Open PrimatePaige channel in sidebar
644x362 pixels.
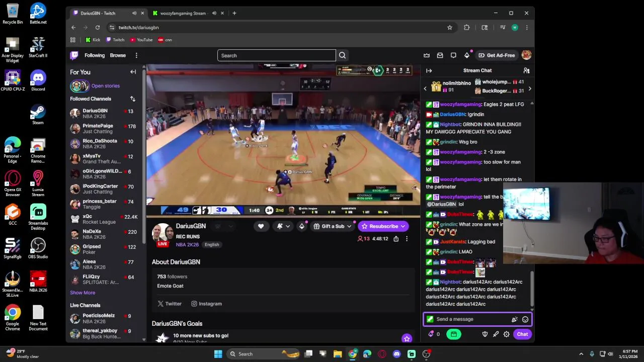pyautogui.click(x=104, y=129)
